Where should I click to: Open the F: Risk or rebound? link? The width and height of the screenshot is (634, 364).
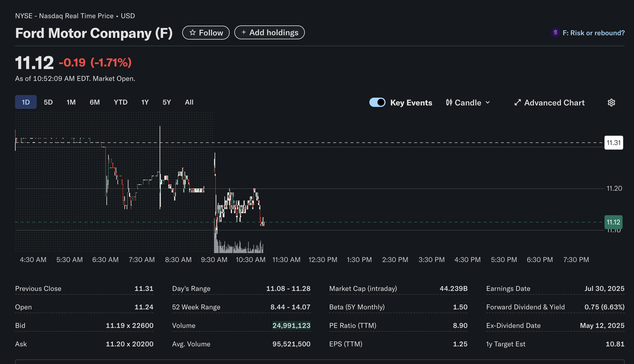[x=594, y=33]
